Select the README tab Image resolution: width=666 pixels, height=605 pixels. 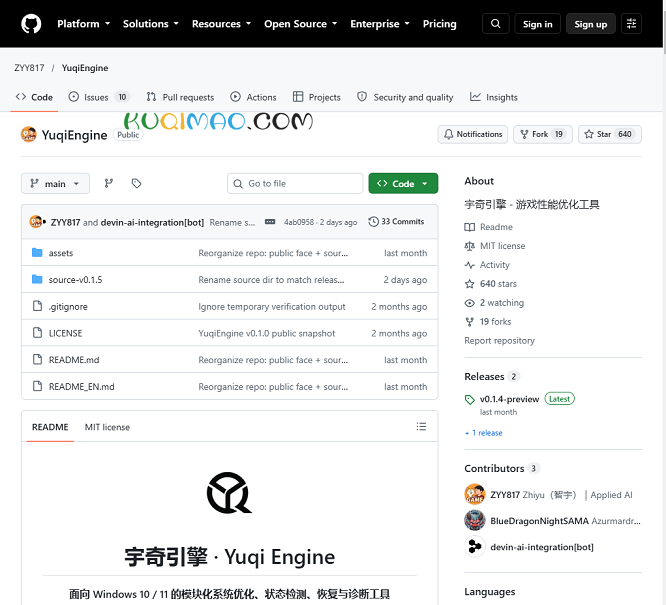click(x=50, y=427)
